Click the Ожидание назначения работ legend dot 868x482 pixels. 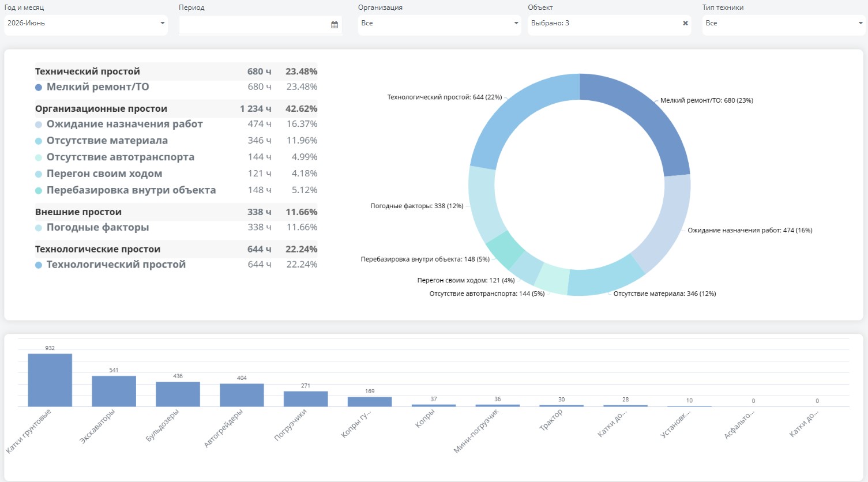39,125
